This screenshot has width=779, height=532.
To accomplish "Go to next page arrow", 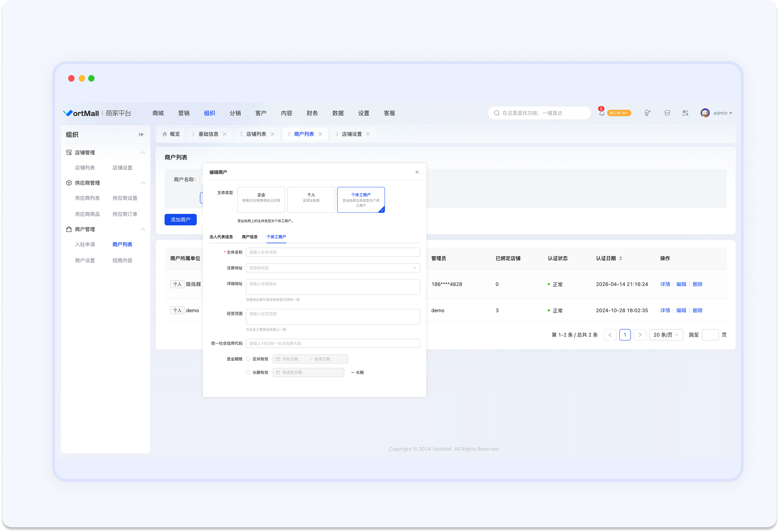I will (640, 335).
